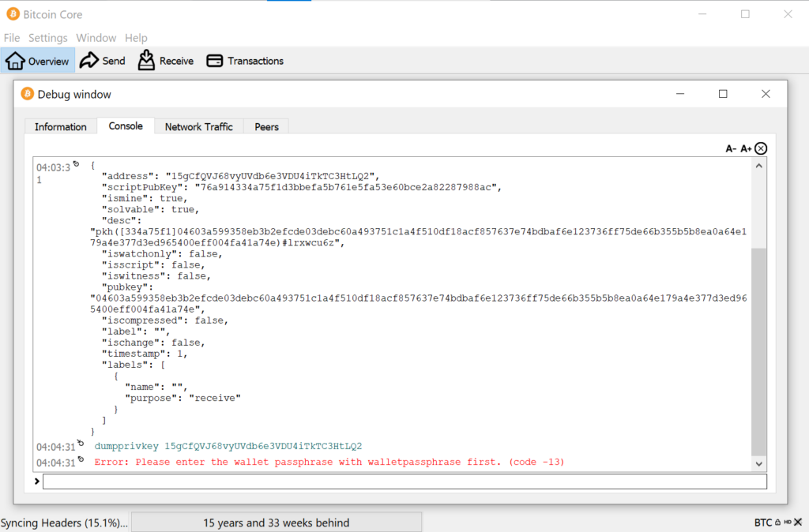The image size is (809, 532).
Task: Click the console scrollbar up arrow
Action: pos(758,166)
